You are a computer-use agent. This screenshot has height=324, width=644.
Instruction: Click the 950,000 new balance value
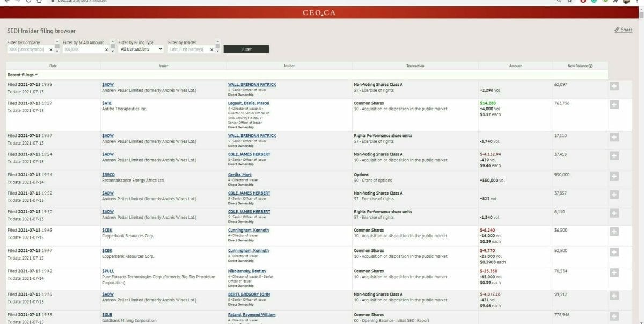coord(562,175)
